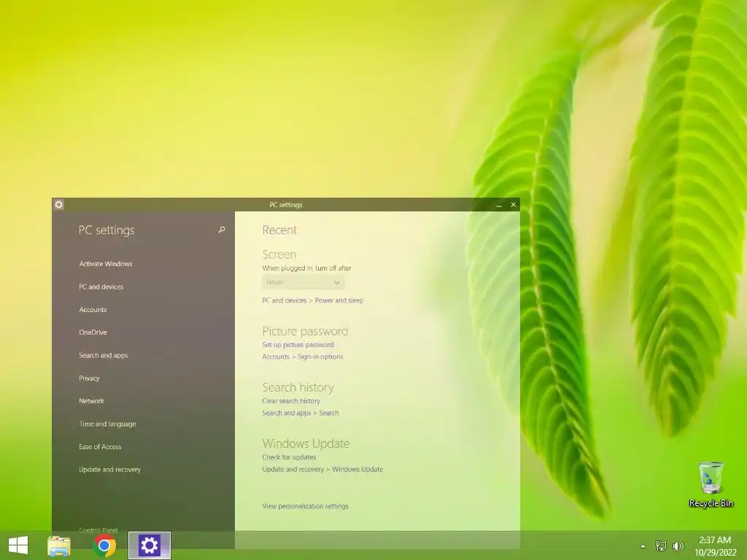747x560 pixels.
Task: Select Search and apps category
Action: [104, 355]
